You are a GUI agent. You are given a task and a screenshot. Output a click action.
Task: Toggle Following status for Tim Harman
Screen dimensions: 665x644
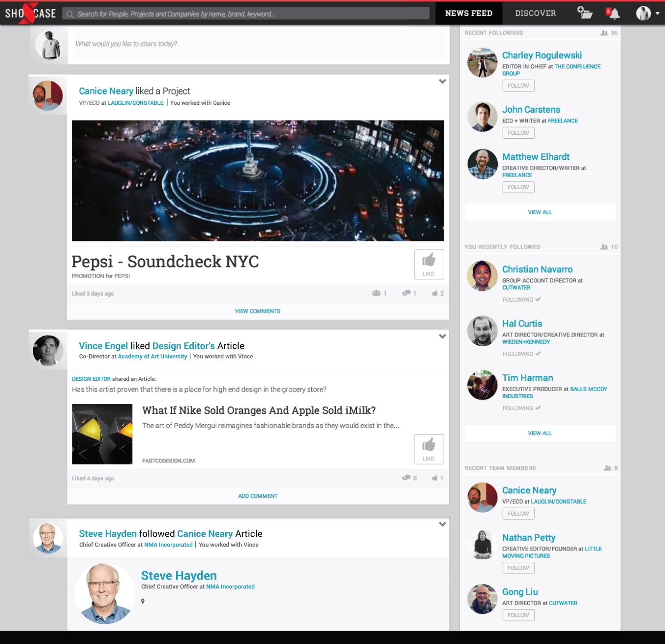point(521,408)
